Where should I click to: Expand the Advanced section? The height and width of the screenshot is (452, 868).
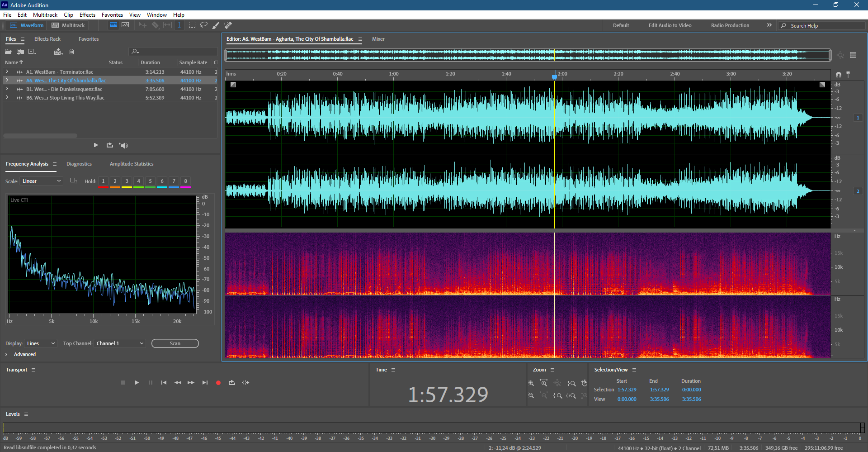pos(6,354)
